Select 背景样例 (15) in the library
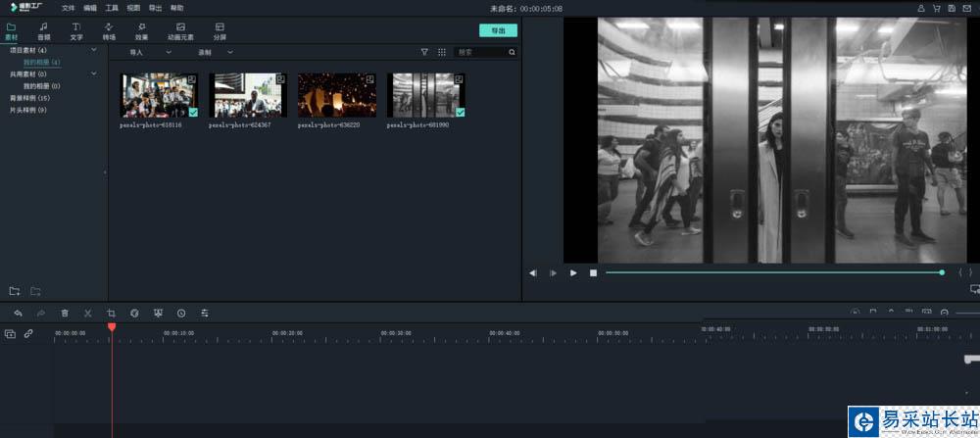The width and height of the screenshot is (980, 438). [x=30, y=98]
